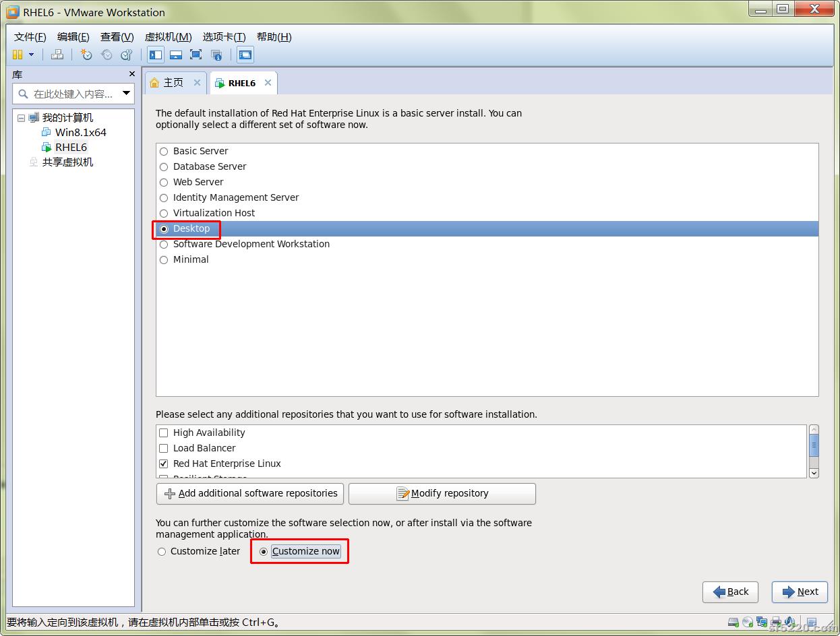This screenshot has width=840, height=636.
Task: Click the repository list scrollbar thumb
Action: [x=814, y=445]
